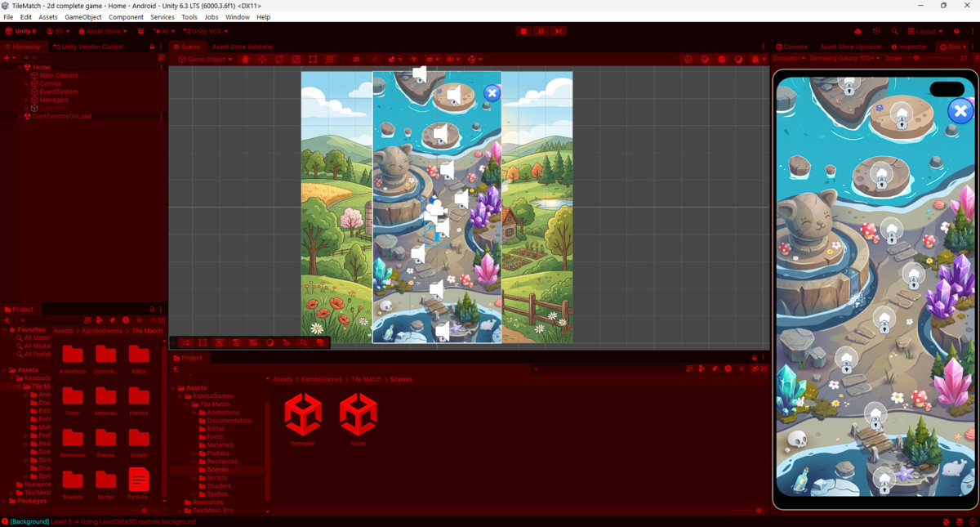
Task: Open the Unity VCS dropdown
Action: pos(205,31)
